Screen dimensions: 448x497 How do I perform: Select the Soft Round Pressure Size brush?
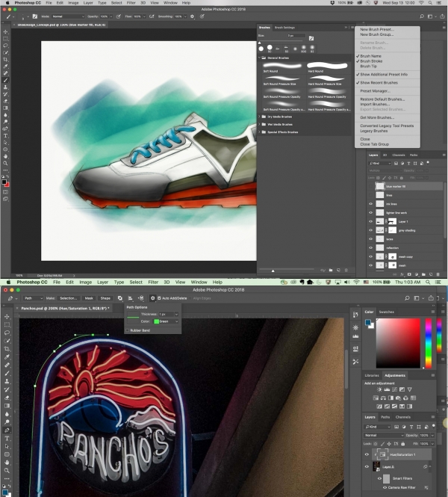click(282, 80)
